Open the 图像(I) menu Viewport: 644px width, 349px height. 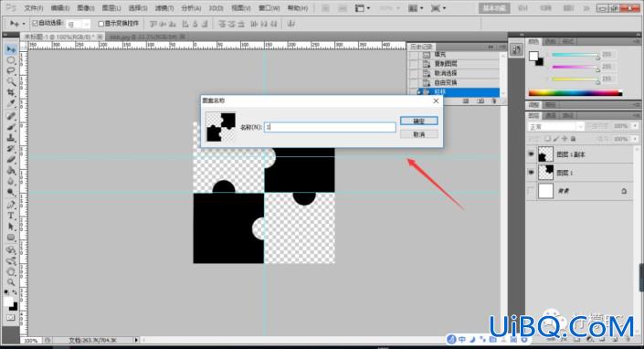coord(86,8)
